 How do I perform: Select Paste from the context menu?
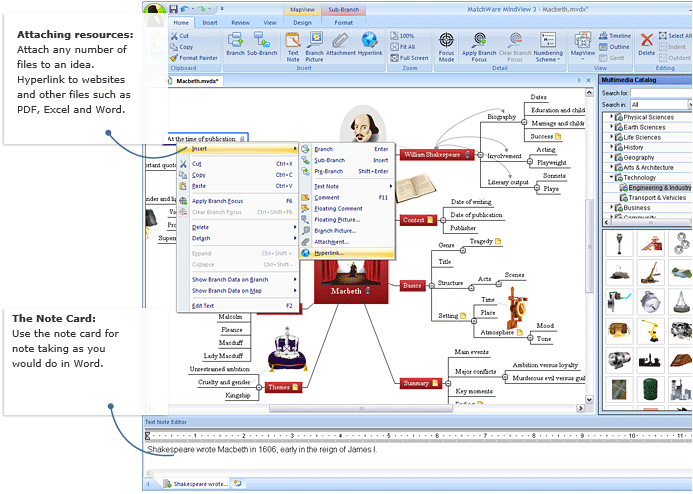click(x=237, y=186)
